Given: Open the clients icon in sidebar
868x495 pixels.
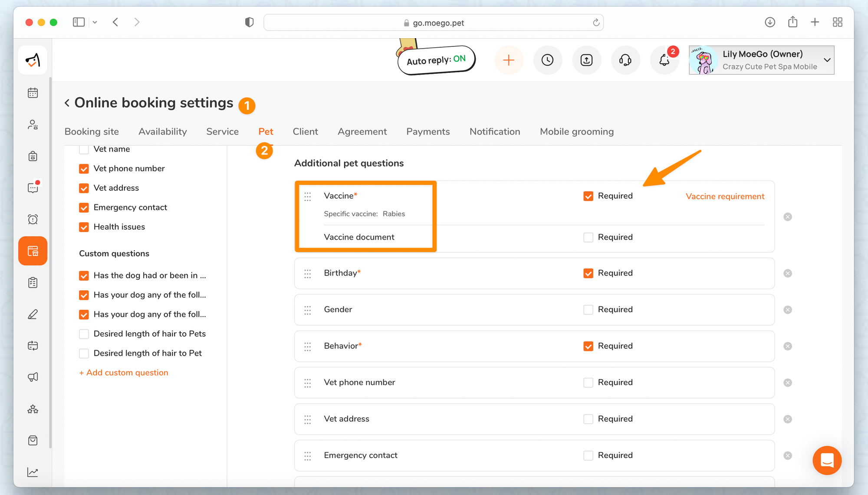Looking at the screenshot, I should tap(33, 125).
